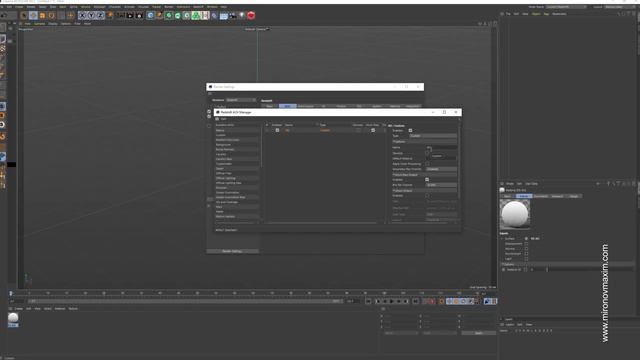This screenshot has width=640, height=360.
Task: Select Emission in Available AOVs list
Action: 221,188
